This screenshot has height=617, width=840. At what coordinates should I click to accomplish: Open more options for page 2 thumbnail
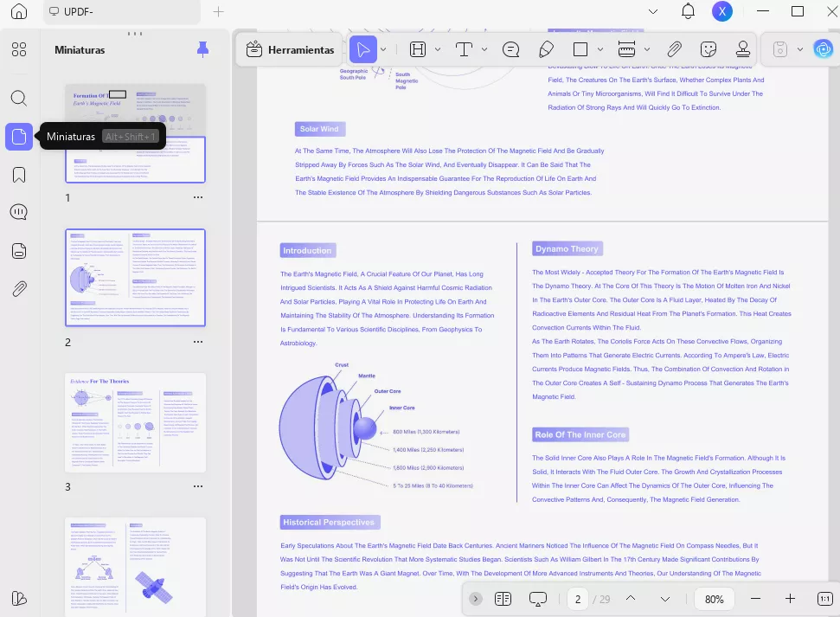[198, 342]
